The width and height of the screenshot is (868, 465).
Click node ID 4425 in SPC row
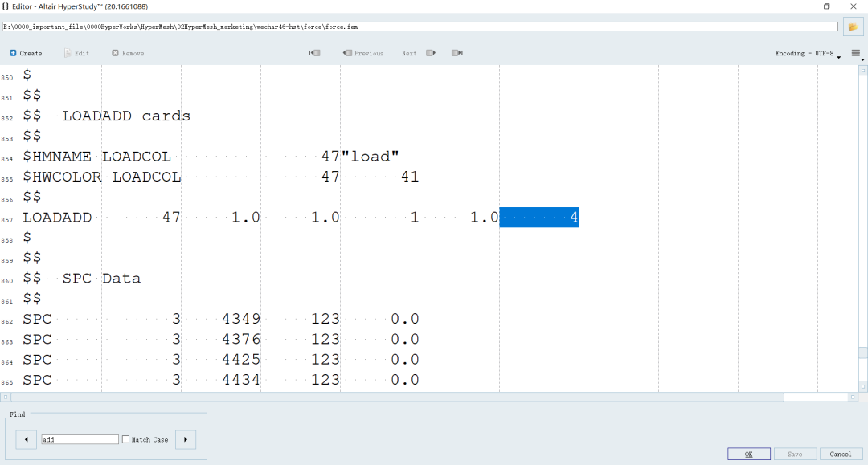click(241, 360)
